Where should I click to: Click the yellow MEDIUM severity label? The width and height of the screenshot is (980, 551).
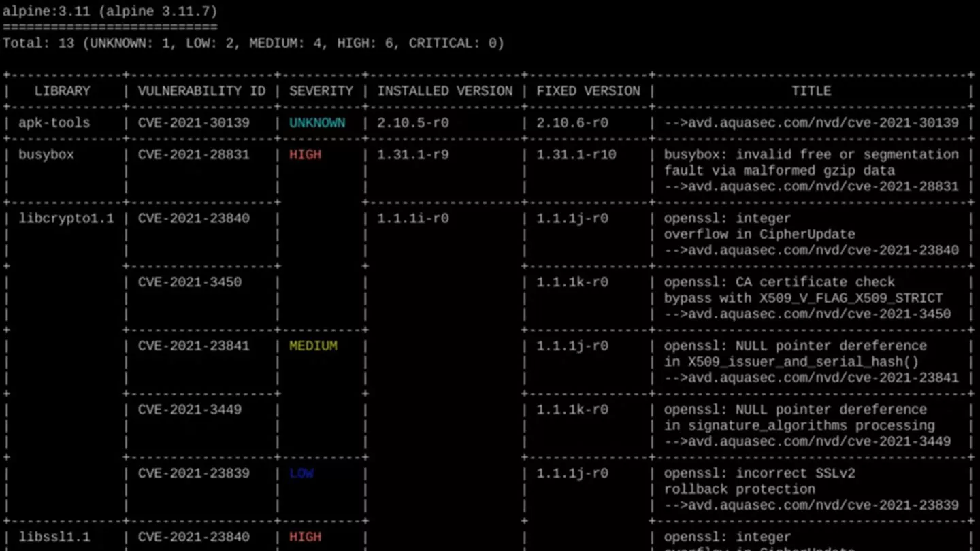click(x=313, y=346)
